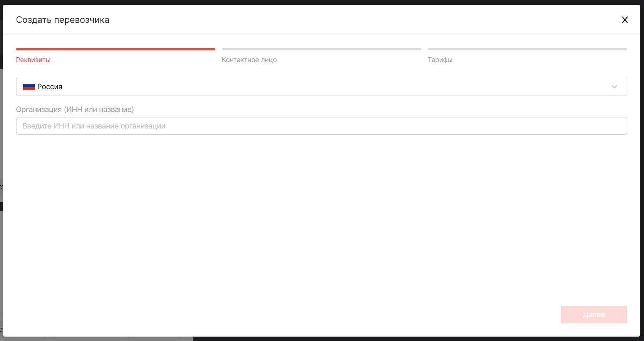
Task: Go to the Тарифы step
Action: (x=440, y=60)
